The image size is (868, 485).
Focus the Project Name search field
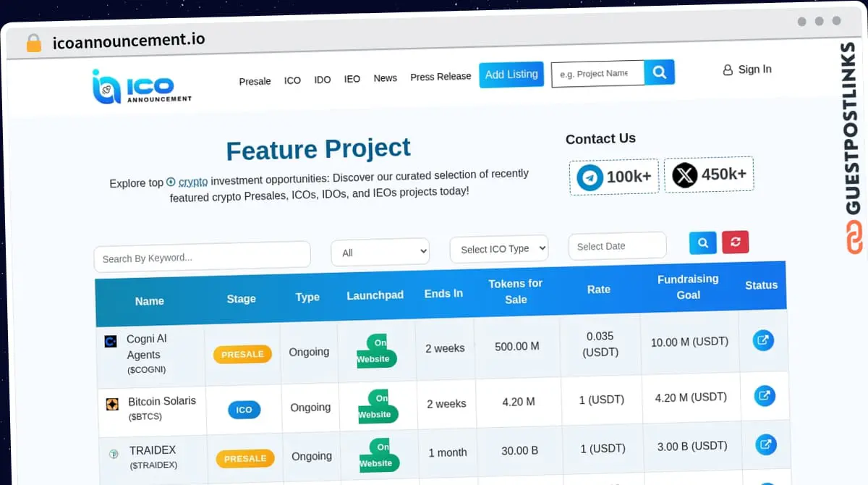(597, 73)
